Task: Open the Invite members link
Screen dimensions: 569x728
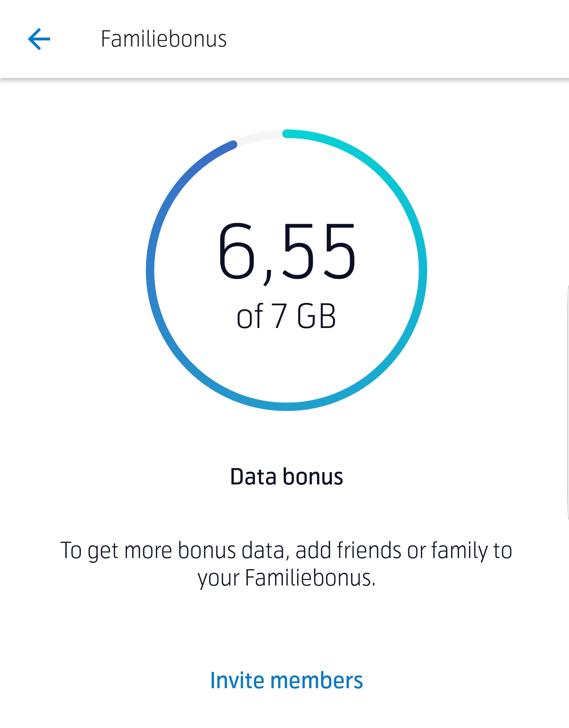Action: (x=286, y=680)
